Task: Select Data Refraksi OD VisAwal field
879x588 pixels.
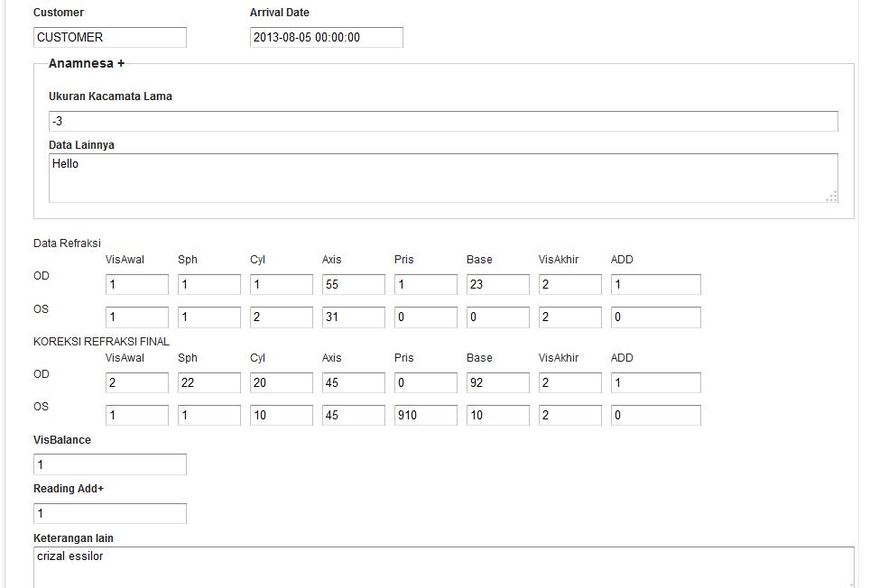Action: [137, 284]
